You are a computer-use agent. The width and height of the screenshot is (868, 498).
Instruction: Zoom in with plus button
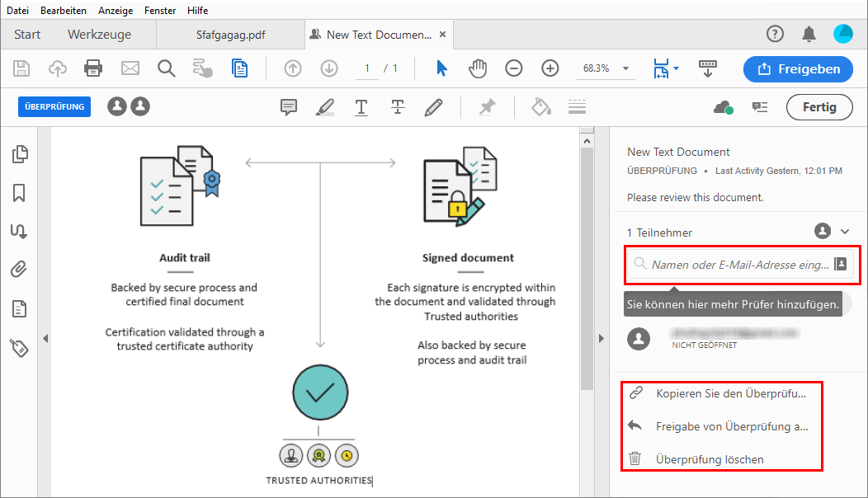550,68
